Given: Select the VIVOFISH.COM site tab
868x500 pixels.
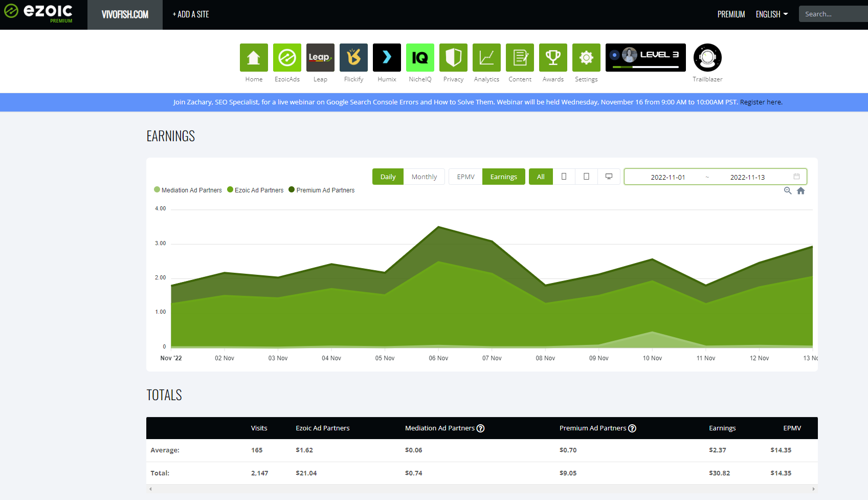Looking at the screenshot, I should (x=125, y=15).
